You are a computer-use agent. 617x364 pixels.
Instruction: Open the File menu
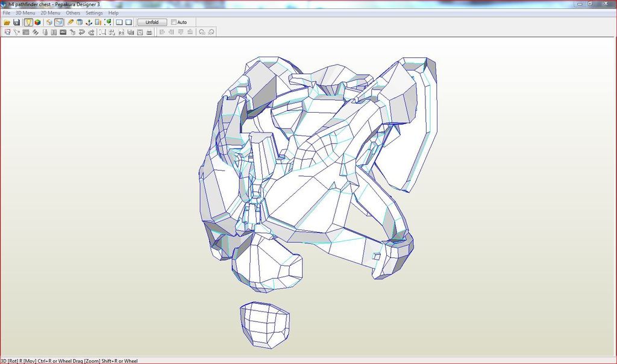6,13
